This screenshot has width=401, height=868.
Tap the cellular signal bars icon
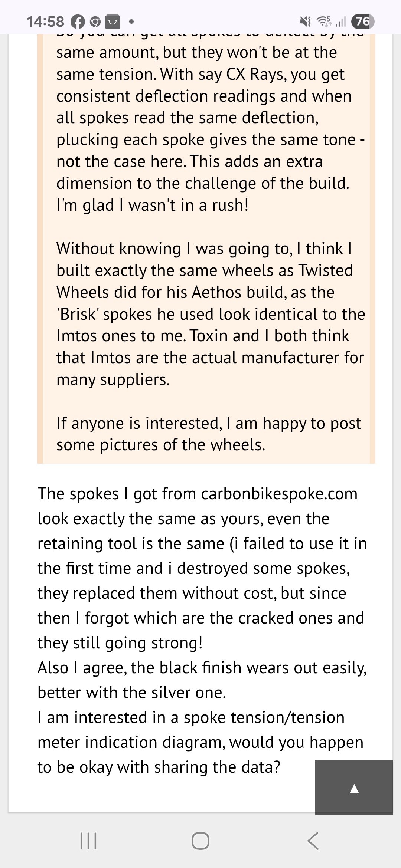click(340, 22)
